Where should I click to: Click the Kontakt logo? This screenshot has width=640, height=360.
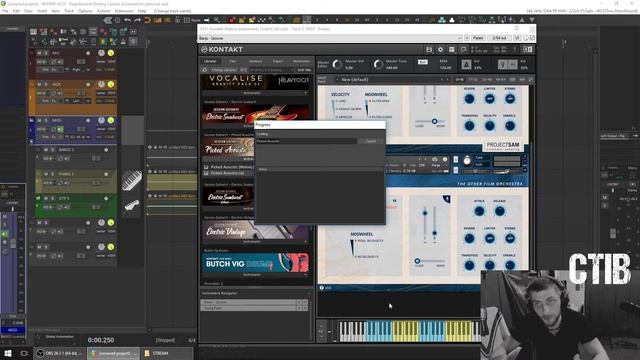tap(222, 49)
